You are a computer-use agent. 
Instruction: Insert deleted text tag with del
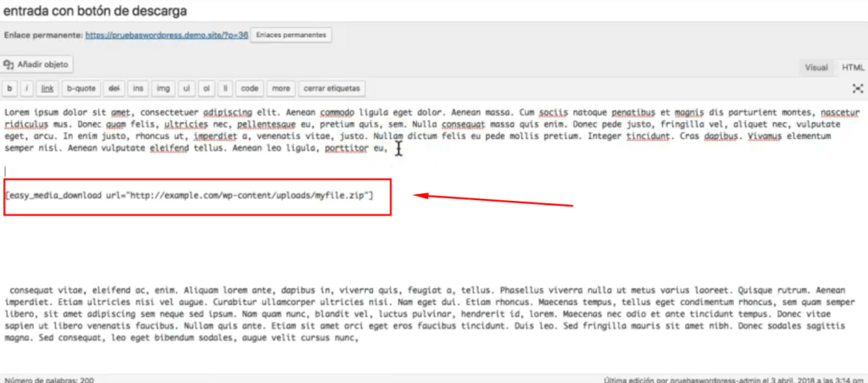pyautogui.click(x=114, y=88)
